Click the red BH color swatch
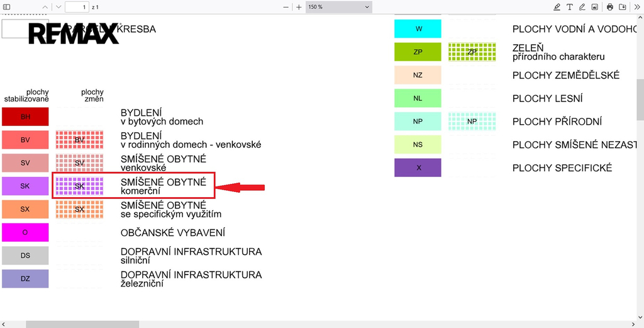This screenshot has height=328, width=644. (25, 116)
